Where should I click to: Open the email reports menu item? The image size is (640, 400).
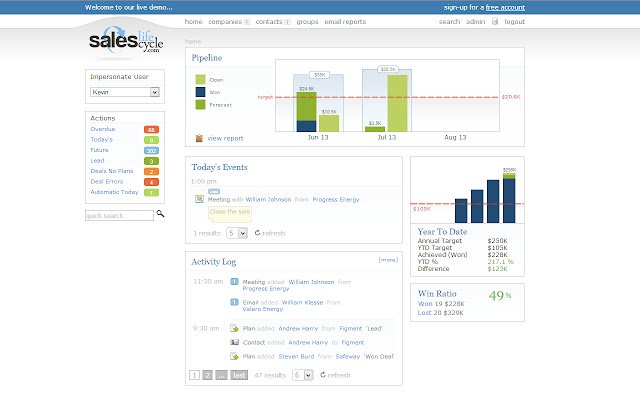click(x=345, y=22)
